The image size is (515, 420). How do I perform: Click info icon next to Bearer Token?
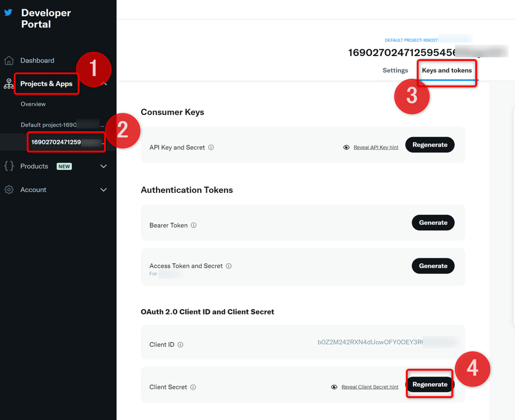(x=193, y=225)
